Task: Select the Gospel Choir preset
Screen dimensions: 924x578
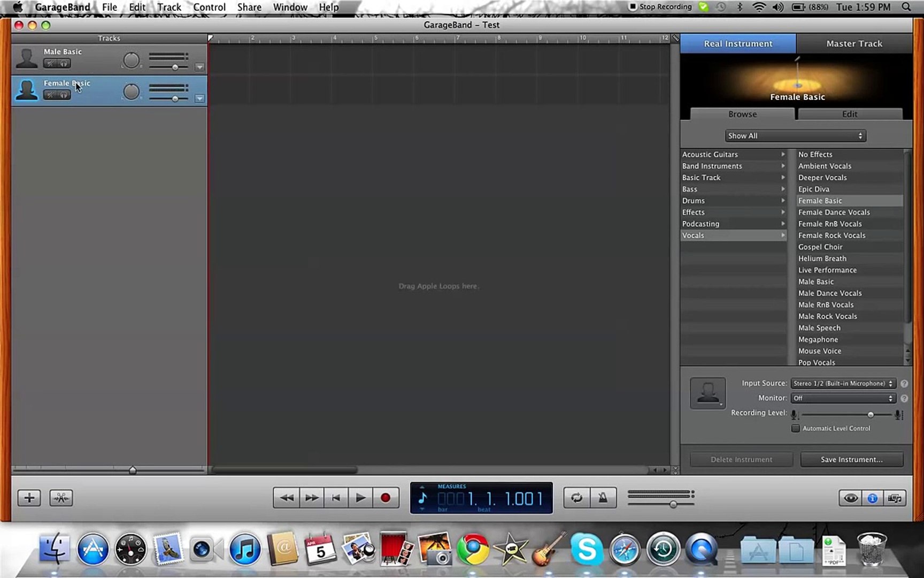Action: tap(849, 247)
